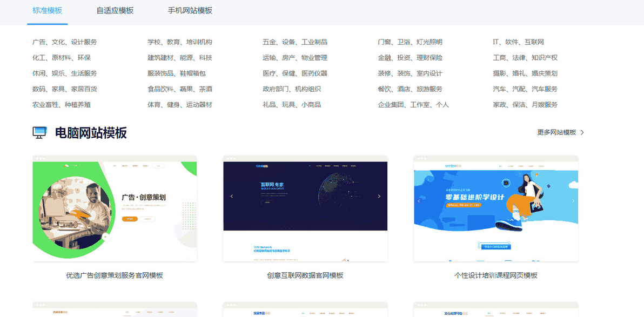Go to 食品饮料、蔬果、茶酒 category
The image size is (644, 317).
click(180, 89)
